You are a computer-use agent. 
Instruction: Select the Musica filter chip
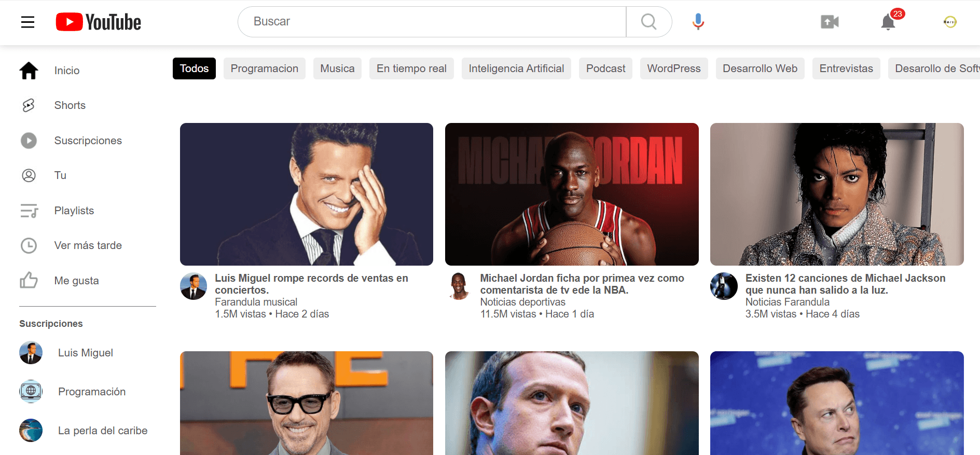(337, 68)
